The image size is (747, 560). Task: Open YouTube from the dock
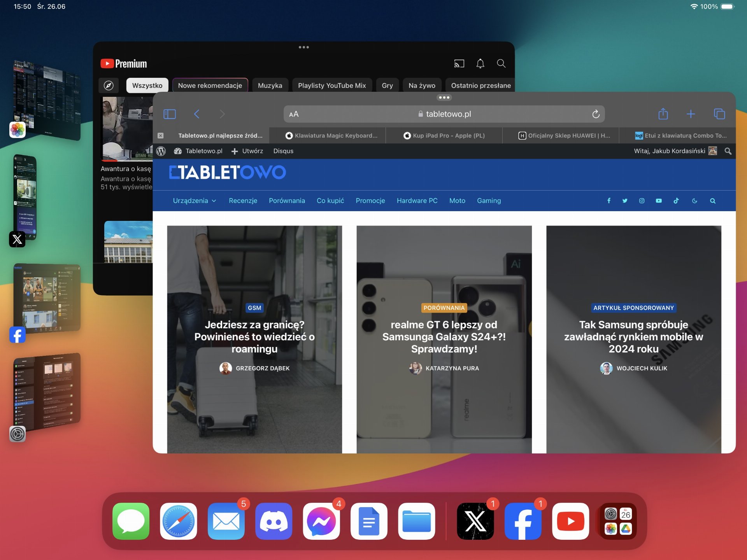tap(571, 521)
